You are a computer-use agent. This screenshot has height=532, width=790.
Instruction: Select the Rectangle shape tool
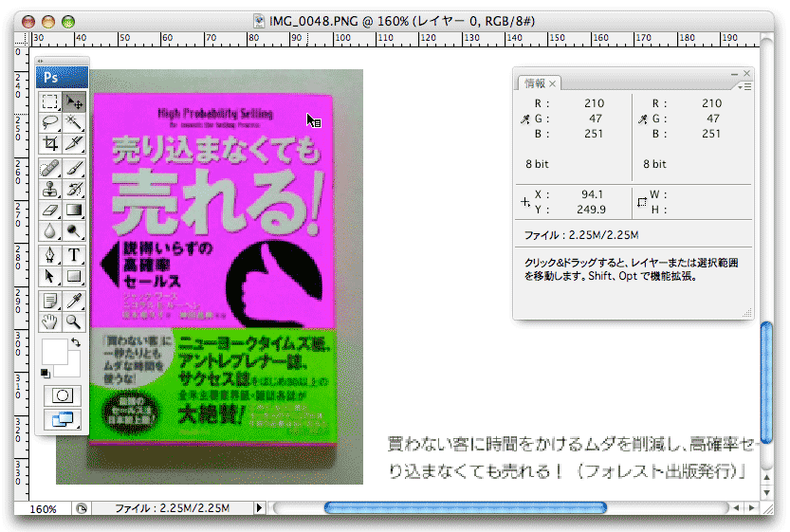click(x=74, y=276)
